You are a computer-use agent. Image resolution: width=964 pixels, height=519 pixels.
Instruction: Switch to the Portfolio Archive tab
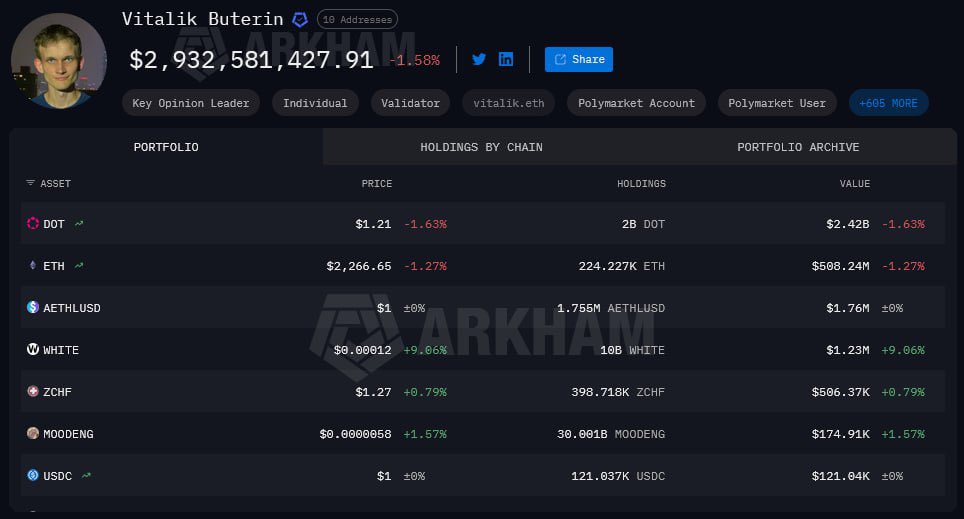click(798, 147)
